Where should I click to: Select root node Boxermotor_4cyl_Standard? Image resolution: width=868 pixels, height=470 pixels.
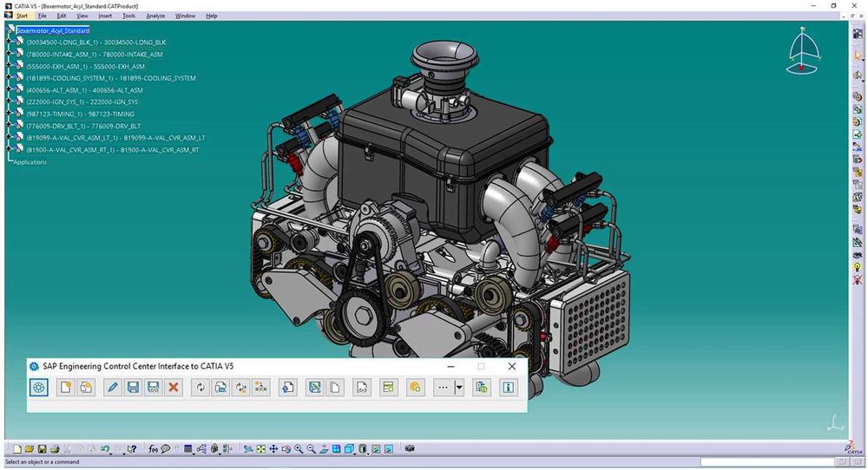click(53, 30)
